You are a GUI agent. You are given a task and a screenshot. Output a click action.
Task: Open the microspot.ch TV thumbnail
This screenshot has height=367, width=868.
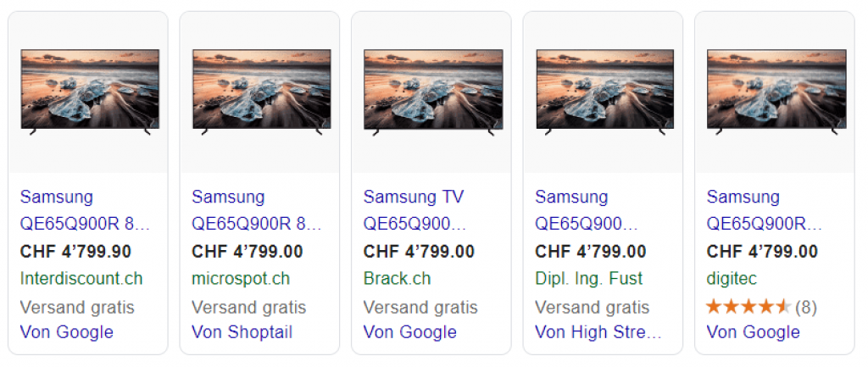pyautogui.click(x=261, y=91)
